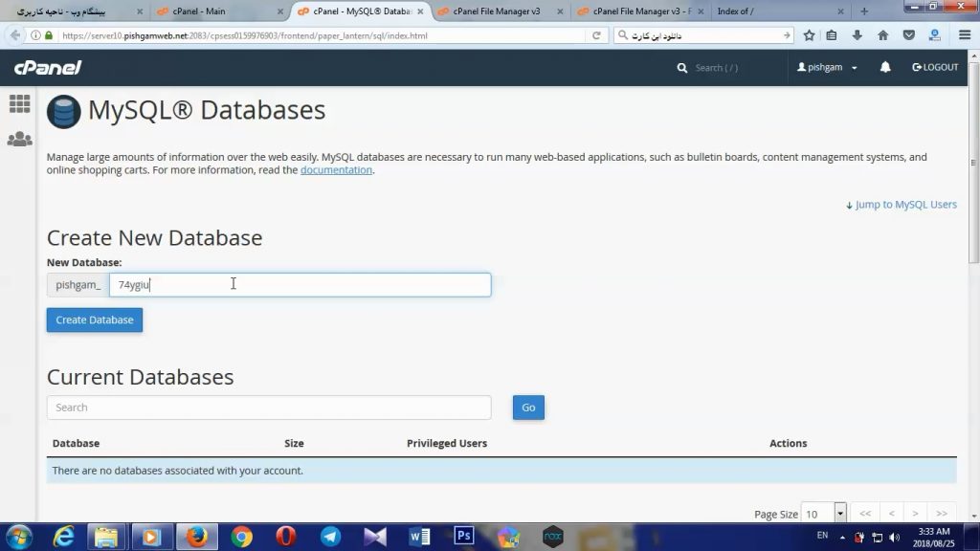Click the Create Database button
The width and height of the screenshot is (980, 551).
[x=95, y=320]
